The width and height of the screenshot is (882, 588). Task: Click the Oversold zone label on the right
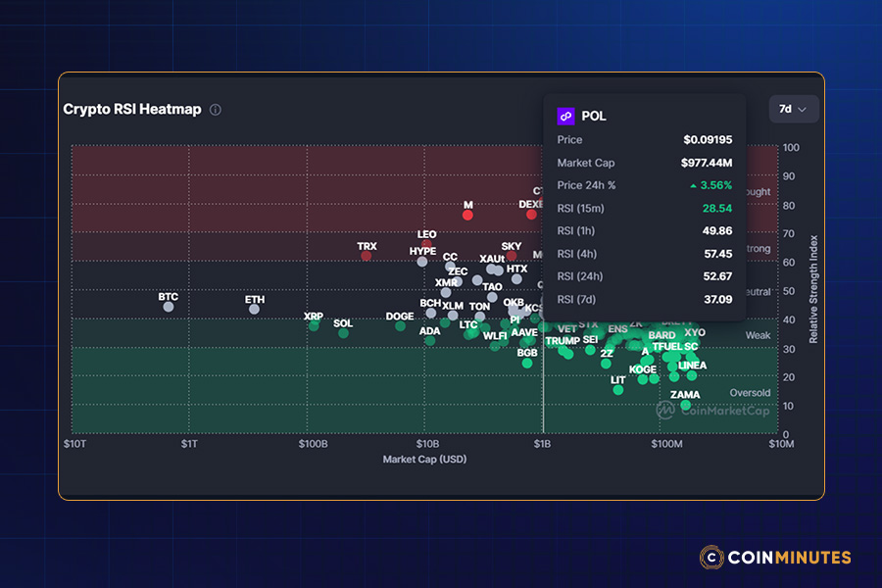coord(750,392)
